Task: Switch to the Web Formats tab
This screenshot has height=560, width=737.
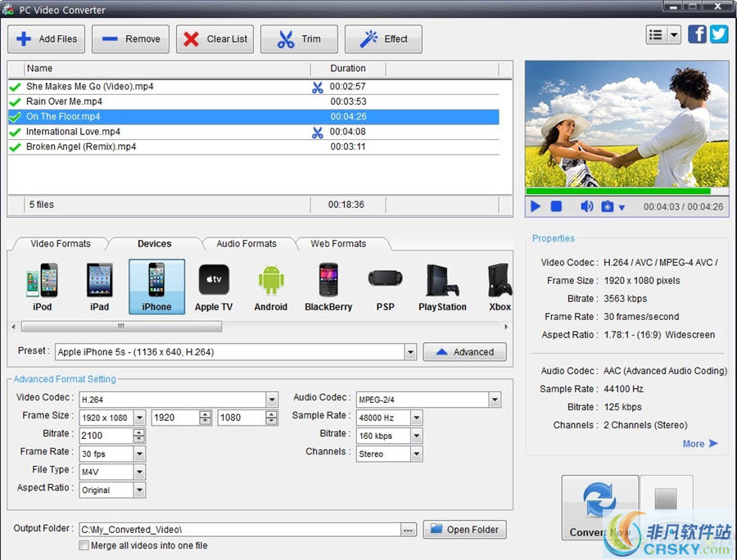Action: coord(338,243)
